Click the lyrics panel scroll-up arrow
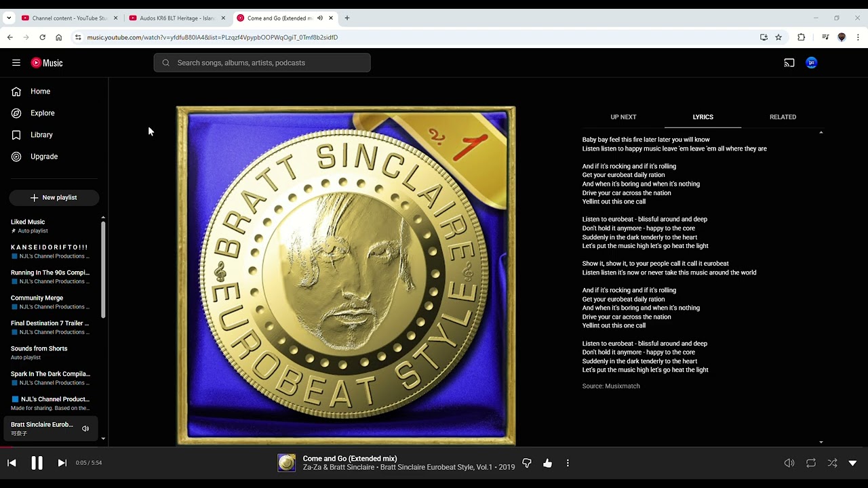 (821, 133)
